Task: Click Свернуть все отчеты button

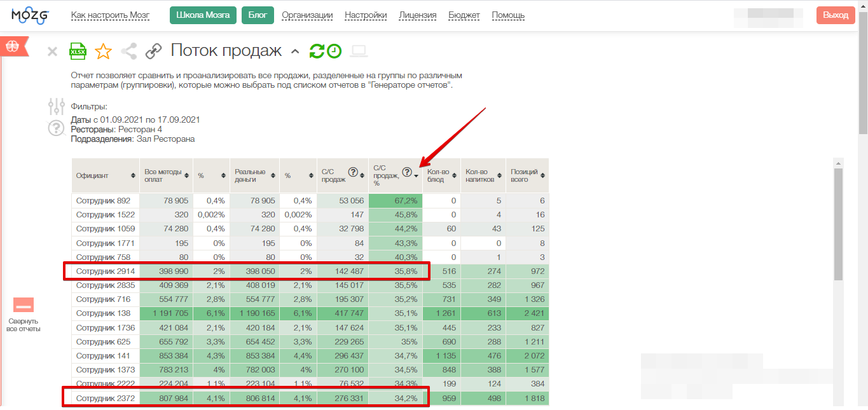Action: (24, 315)
